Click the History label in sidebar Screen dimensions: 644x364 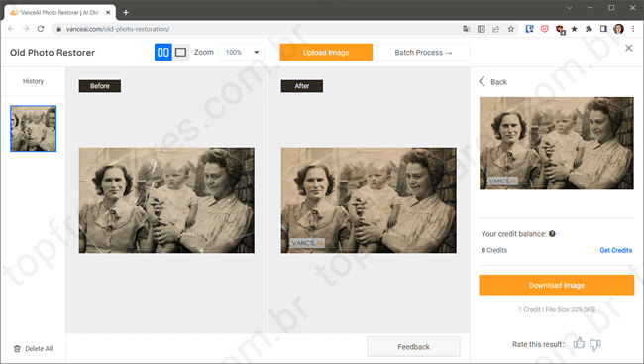pos(33,81)
